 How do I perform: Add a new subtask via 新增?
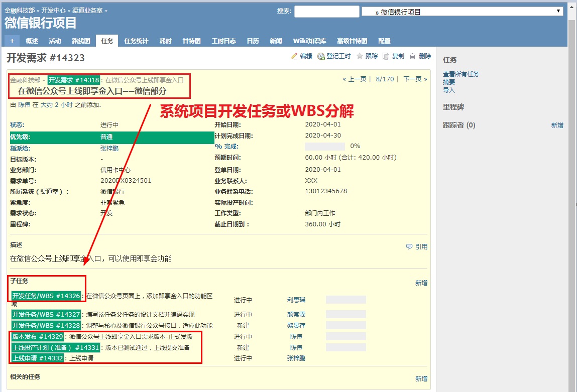421,283
